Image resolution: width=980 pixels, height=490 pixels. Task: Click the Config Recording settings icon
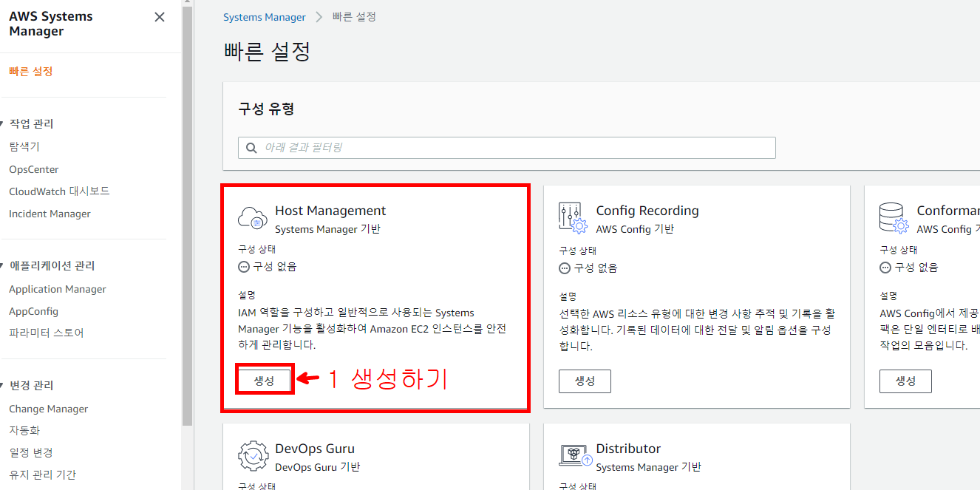coord(573,219)
